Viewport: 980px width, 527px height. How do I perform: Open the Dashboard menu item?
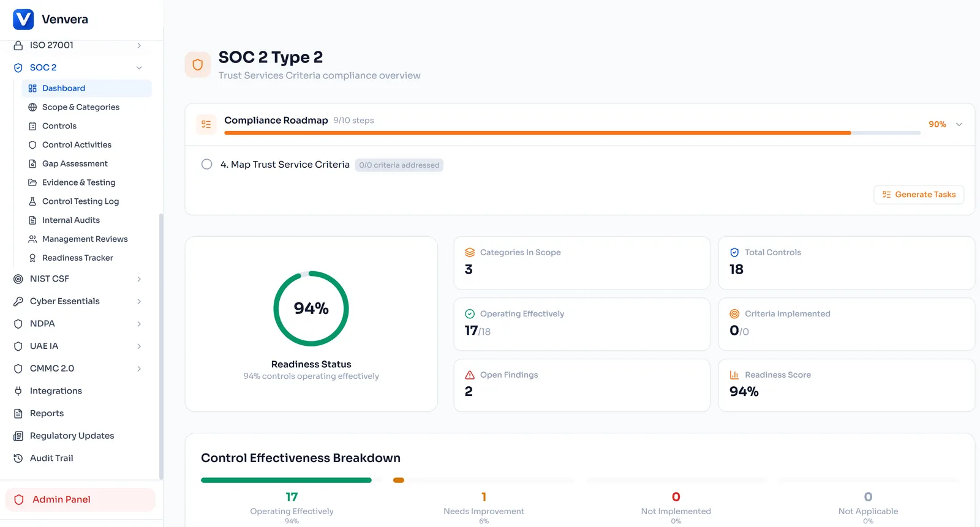[x=86, y=88]
